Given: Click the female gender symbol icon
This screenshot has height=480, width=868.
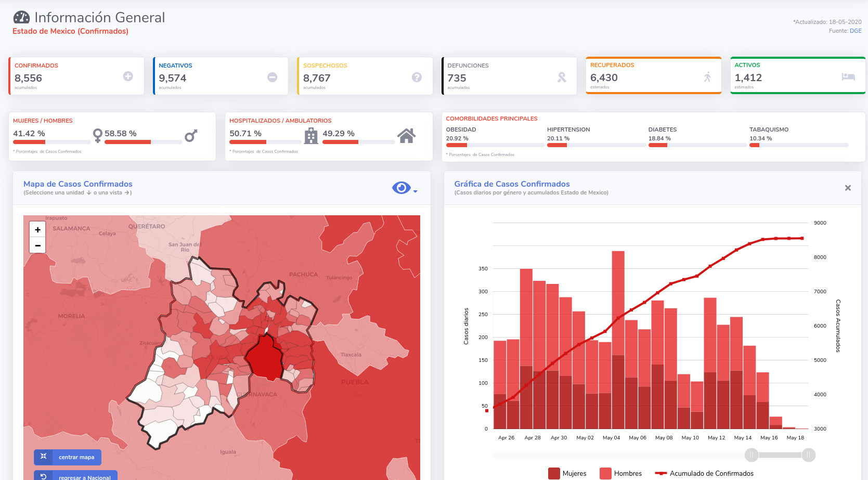Looking at the screenshot, I should click(97, 136).
